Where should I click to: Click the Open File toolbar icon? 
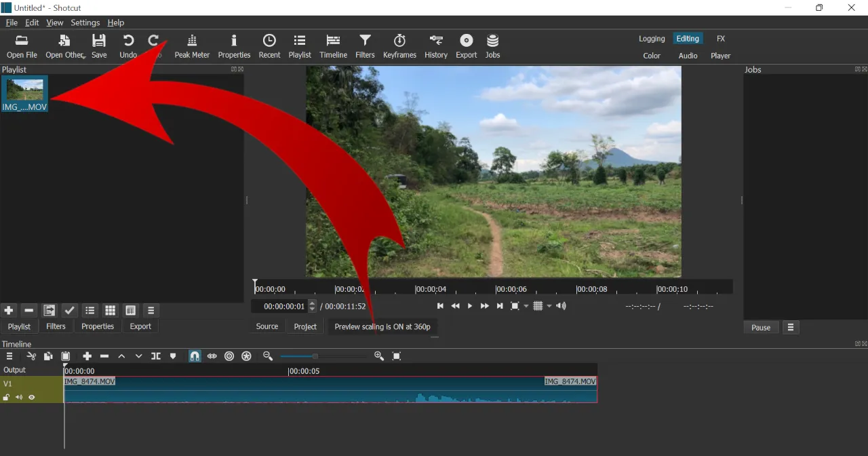[22, 46]
